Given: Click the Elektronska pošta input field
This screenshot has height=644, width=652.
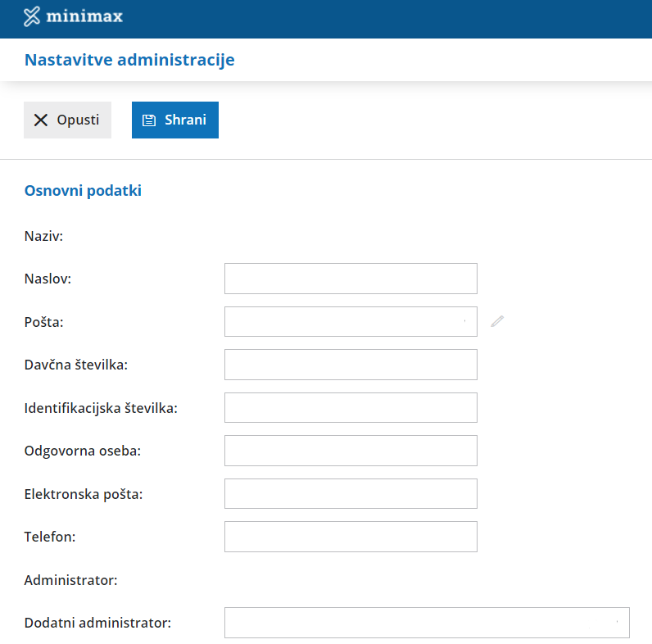Looking at the screenshot, I should (351, 493).
